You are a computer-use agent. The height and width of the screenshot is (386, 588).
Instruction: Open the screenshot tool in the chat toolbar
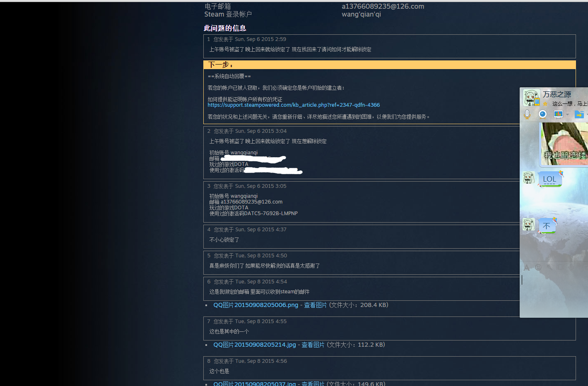point(560,267)
